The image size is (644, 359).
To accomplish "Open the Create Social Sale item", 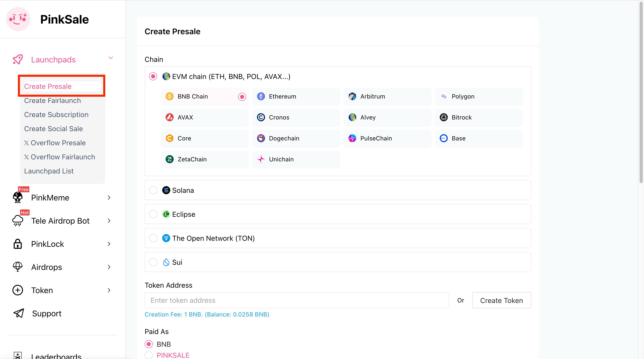I will tap(54, 129).
